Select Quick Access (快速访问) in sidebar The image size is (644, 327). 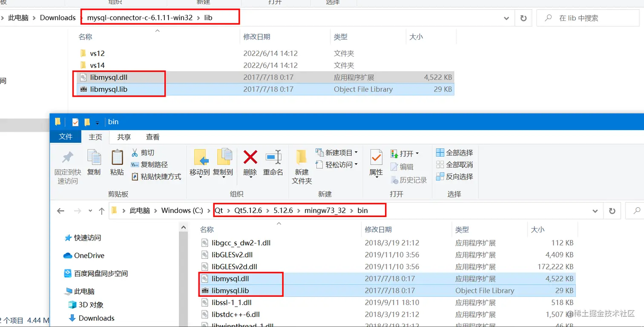coord(83,238)
